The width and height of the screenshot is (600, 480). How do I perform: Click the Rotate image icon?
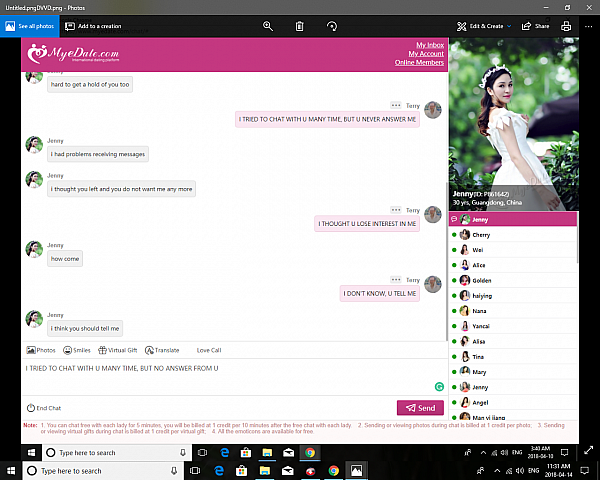333,26
